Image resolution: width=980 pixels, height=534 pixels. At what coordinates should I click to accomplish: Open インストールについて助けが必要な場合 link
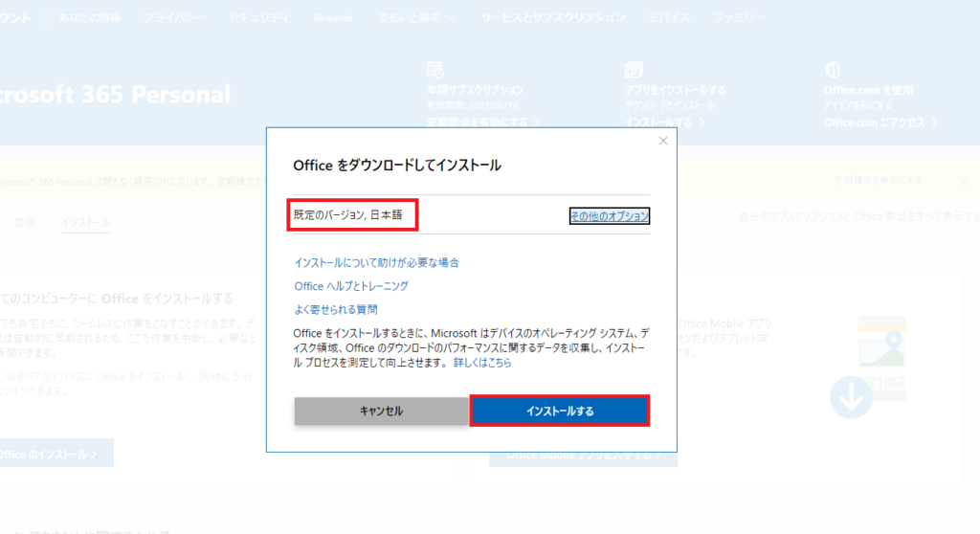pos(377,262)
